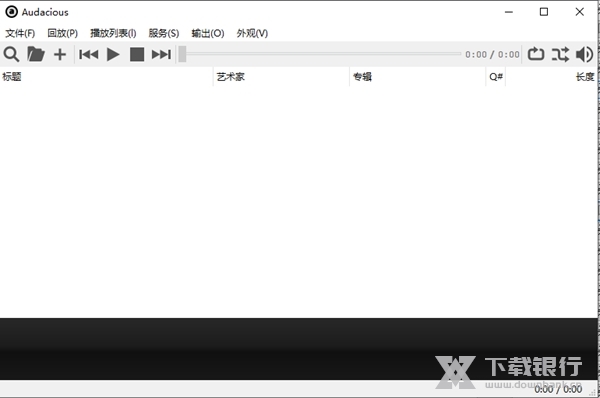Open the 文件(F) menu
Image resolution: width=600 pixels, height=398 pixels.
click(x=20, y=33)
